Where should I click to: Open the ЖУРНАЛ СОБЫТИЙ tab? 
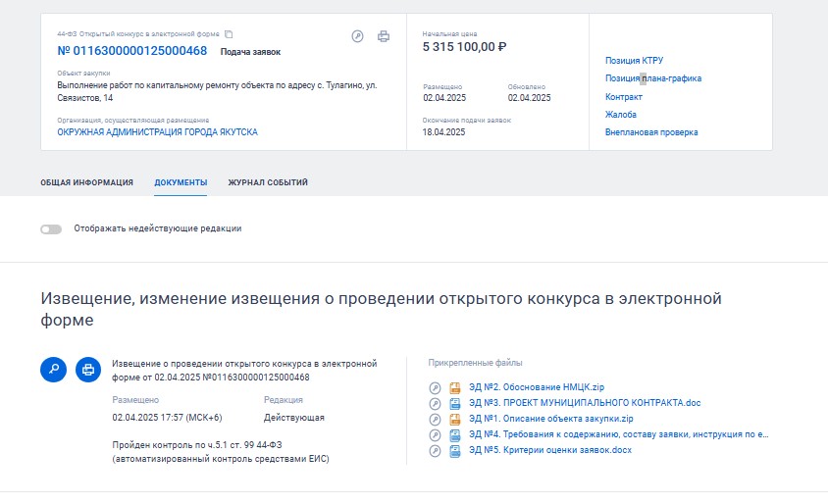(x=268, y=182)
